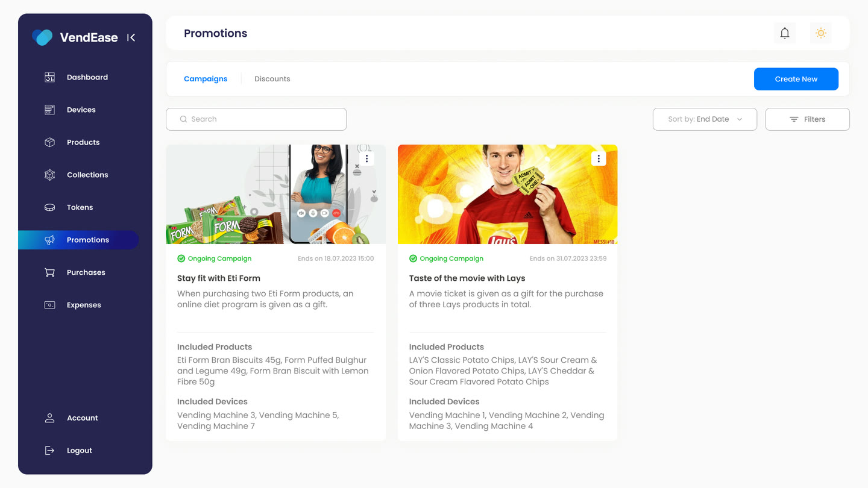Switch to the Campaigns tab

[206, 79]
